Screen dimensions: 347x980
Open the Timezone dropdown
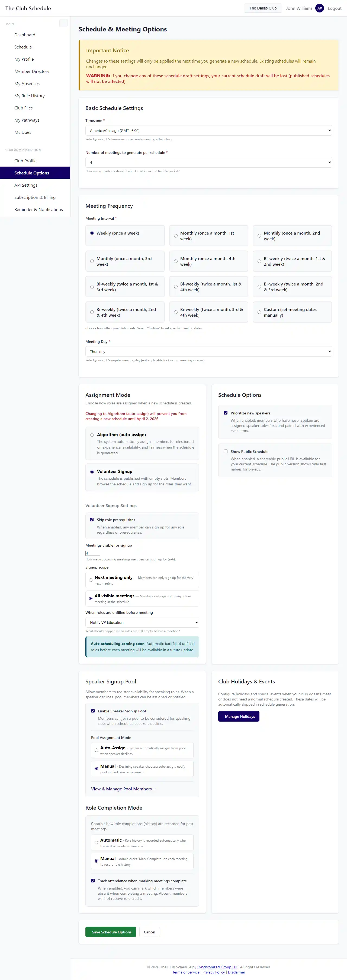pyautogui.click(x=208, y=131)
